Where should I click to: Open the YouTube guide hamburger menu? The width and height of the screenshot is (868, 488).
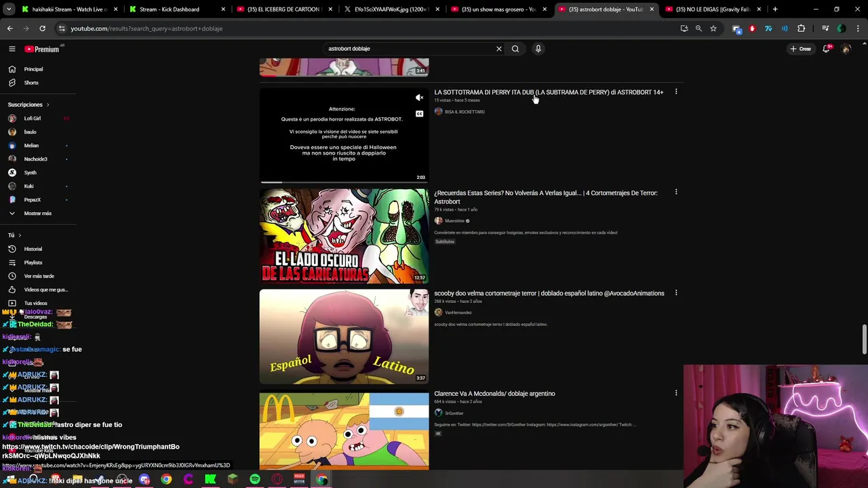coord(12,49)
